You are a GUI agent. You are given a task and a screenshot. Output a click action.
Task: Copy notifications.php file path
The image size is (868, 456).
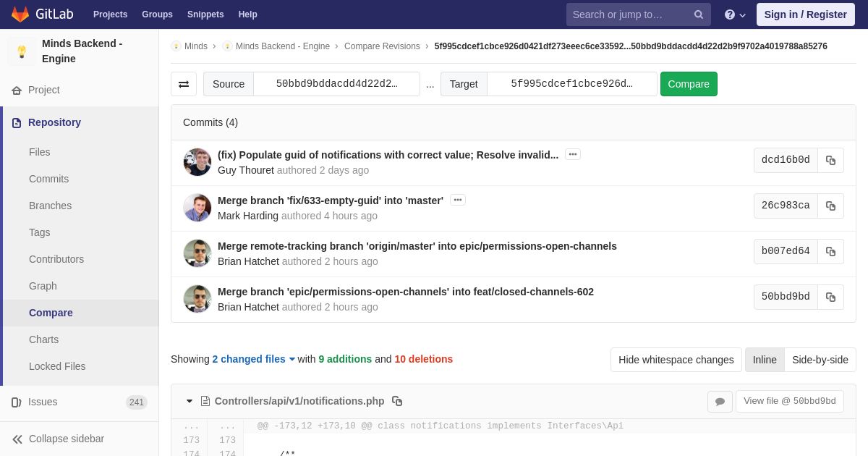click(397, 401)
